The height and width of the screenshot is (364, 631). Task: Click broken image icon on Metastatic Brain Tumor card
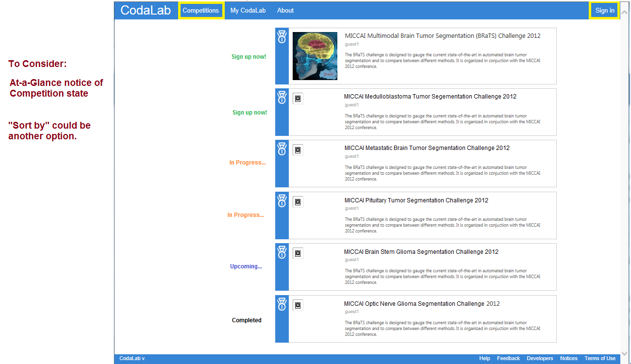[298, 150]
